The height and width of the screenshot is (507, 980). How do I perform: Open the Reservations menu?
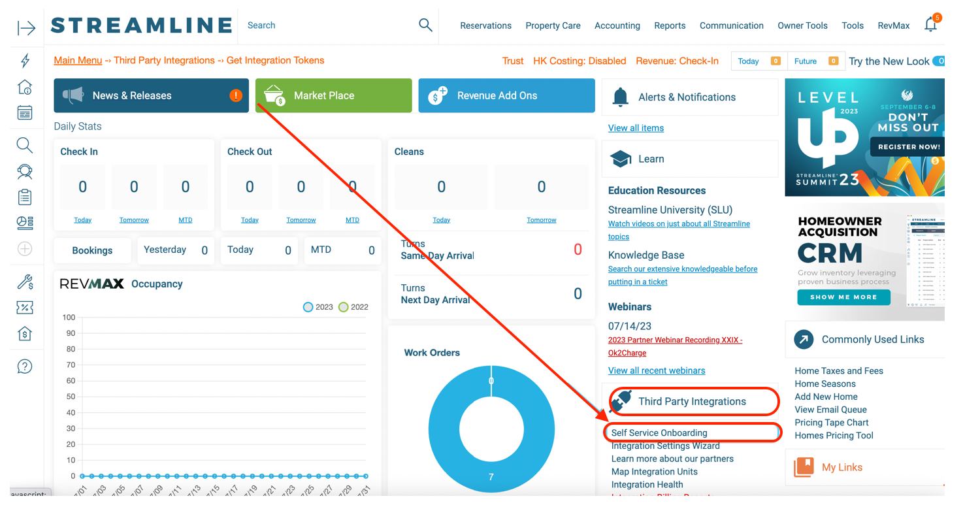coord(485,25)
